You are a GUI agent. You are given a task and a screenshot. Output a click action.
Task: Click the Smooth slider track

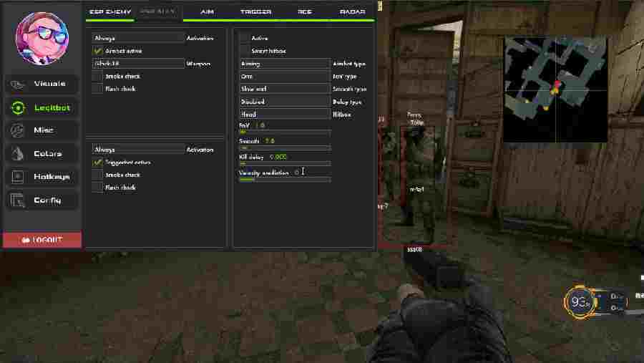285,147
